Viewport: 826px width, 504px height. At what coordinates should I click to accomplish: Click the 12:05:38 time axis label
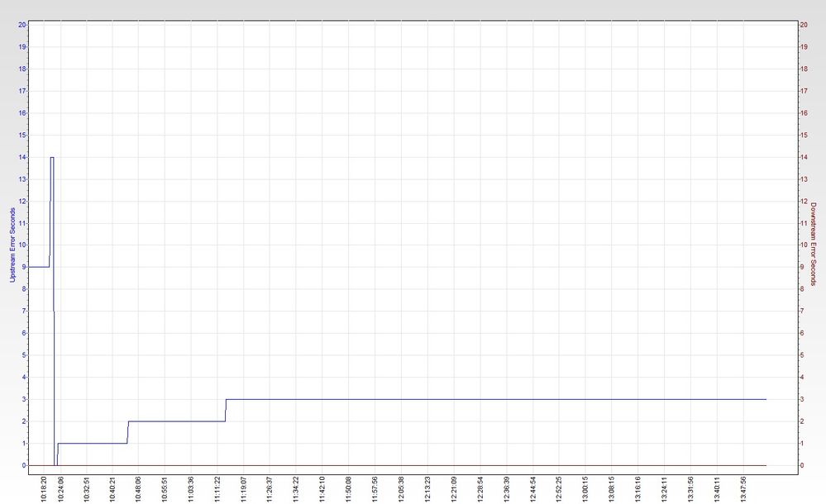pyautogui.click(x=401, y=489)
